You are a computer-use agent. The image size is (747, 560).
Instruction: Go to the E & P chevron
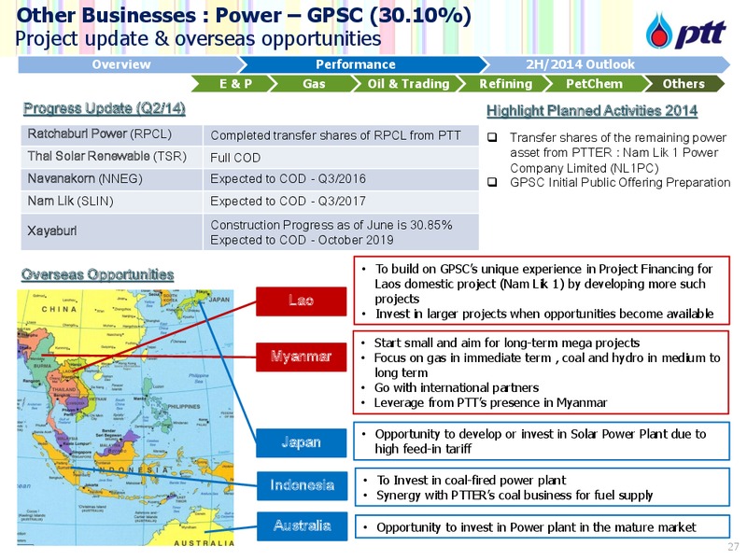235,84
